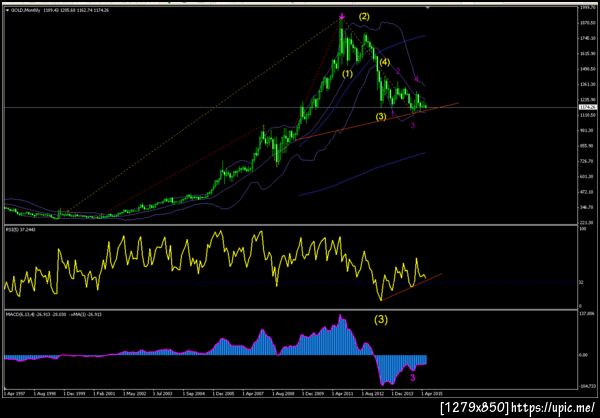
Task: Click the orange trendline under RSI
Action: pos(411,287)
